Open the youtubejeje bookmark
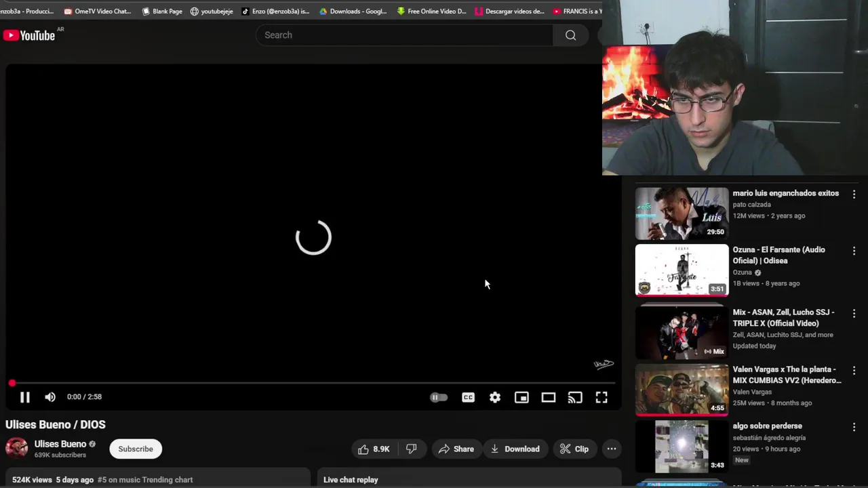This screenshot has width=868, height=488. click(x=212, y=11)
